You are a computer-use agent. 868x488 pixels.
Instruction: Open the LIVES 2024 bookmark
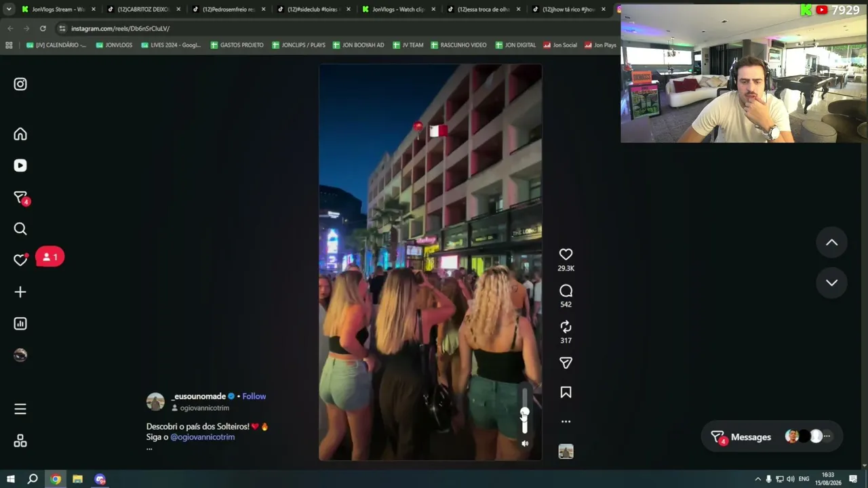click(171, 45)
